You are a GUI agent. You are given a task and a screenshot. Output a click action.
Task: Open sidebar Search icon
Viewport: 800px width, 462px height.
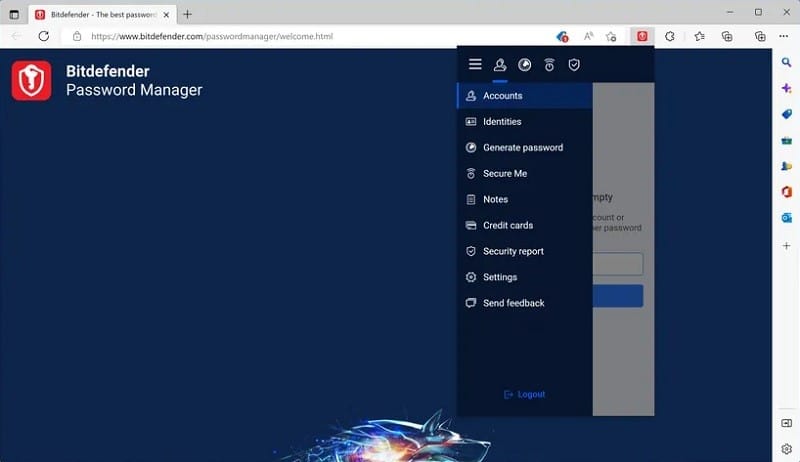[x=786, y=62]
